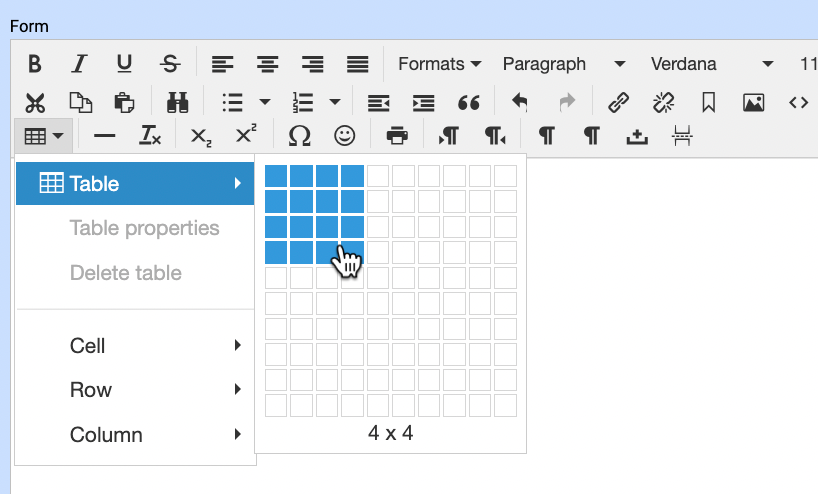
Task: Click the Justify alignment icon
Action: coord(357,64)
